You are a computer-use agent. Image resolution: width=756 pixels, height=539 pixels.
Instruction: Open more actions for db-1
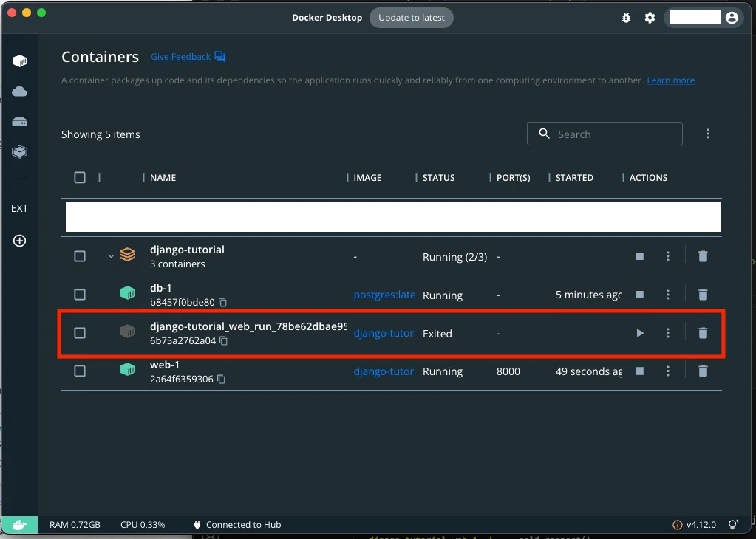tap(668, 295)
